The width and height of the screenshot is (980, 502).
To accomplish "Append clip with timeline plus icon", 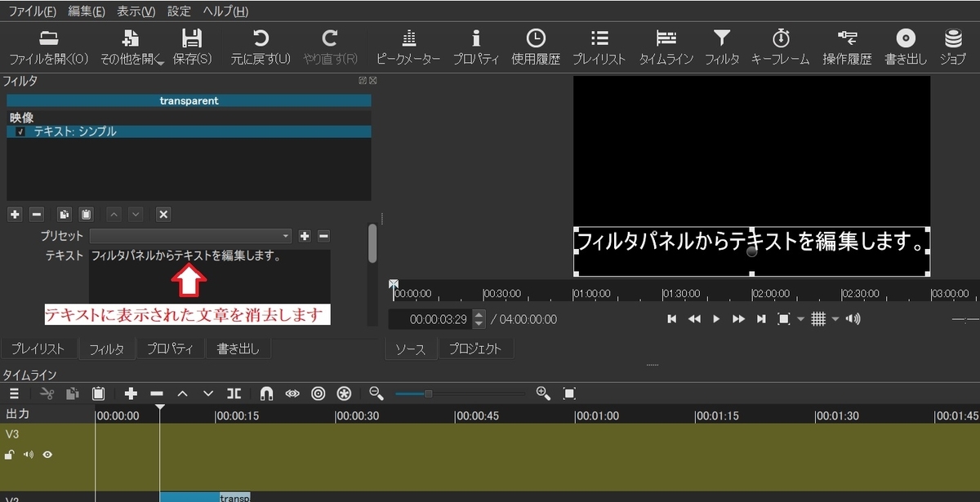I will 131,393.
